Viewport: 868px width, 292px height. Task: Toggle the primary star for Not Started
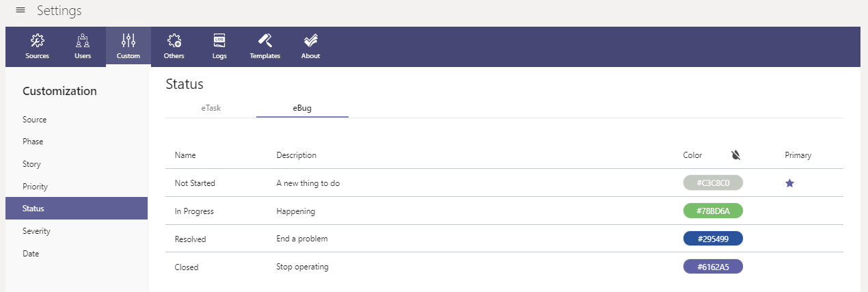(789, 183)
